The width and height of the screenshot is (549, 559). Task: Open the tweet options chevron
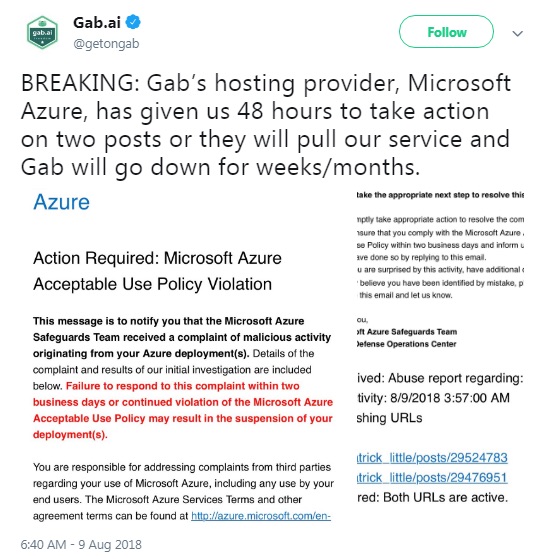517,34
